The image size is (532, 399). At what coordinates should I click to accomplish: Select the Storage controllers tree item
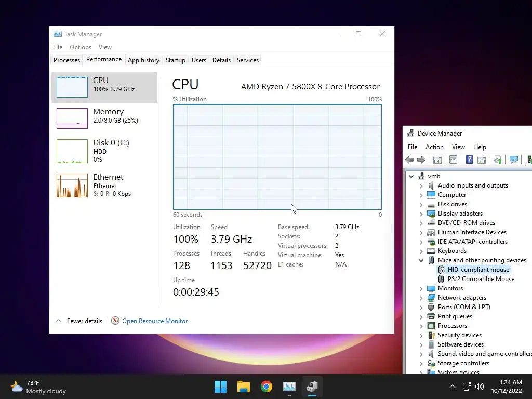[463, 363]
